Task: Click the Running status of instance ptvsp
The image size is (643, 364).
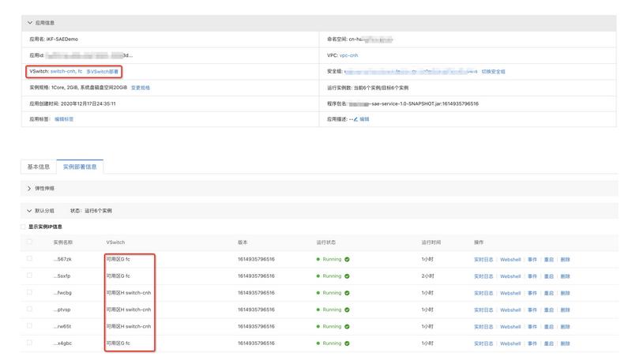Action: [x=332, y=310]
